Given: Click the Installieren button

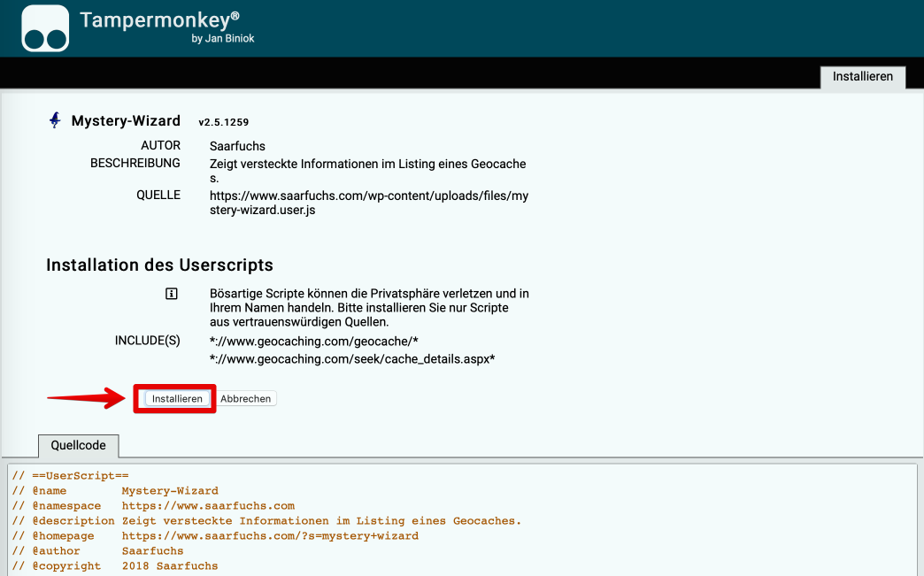Looking at the screenshot, I should [177, 399].
